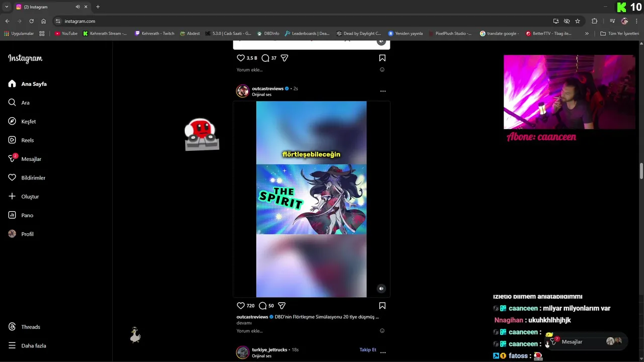Image resolution: width=644 pixels, height=362 pixels.
Task: Open Reels from the sidebar
Action: [x=21, y=140]
